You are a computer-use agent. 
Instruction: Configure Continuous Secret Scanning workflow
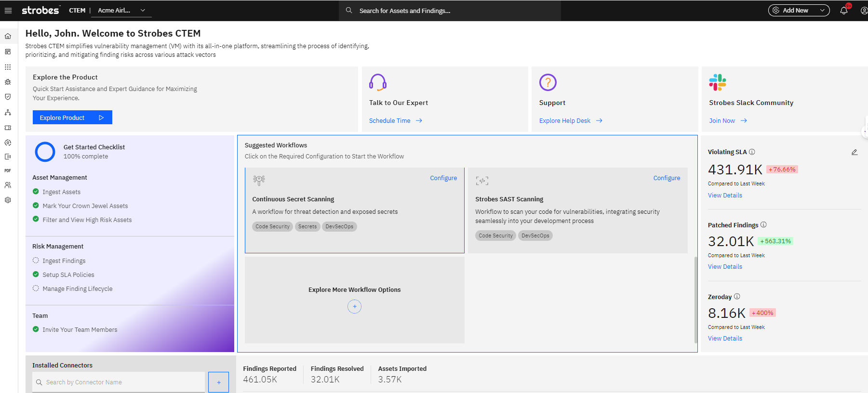[x=443, y=178]
